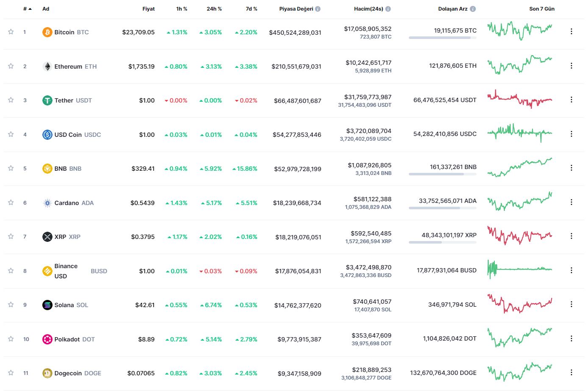Click the Solana logo icon
This screenshot has width=588, height=391.
[x=47, y=305]
